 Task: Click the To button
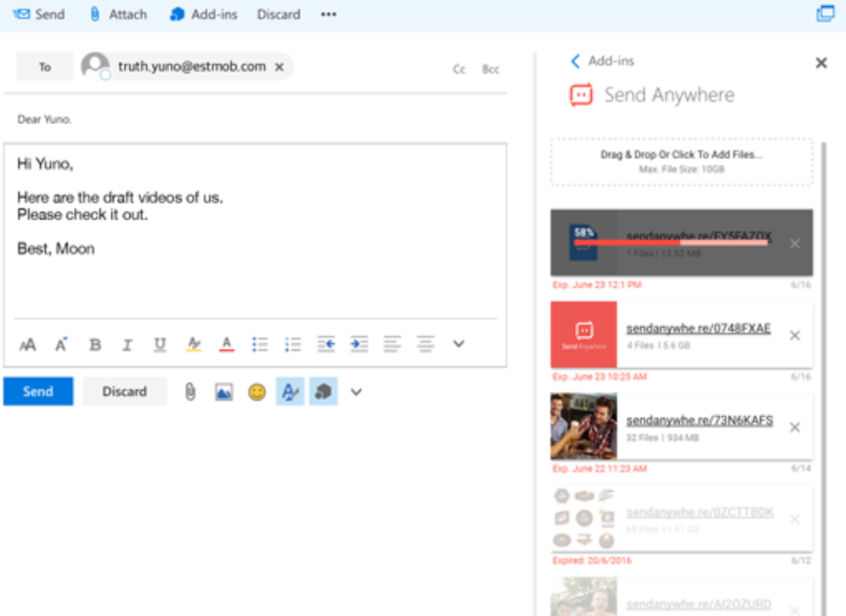[45, 67]
